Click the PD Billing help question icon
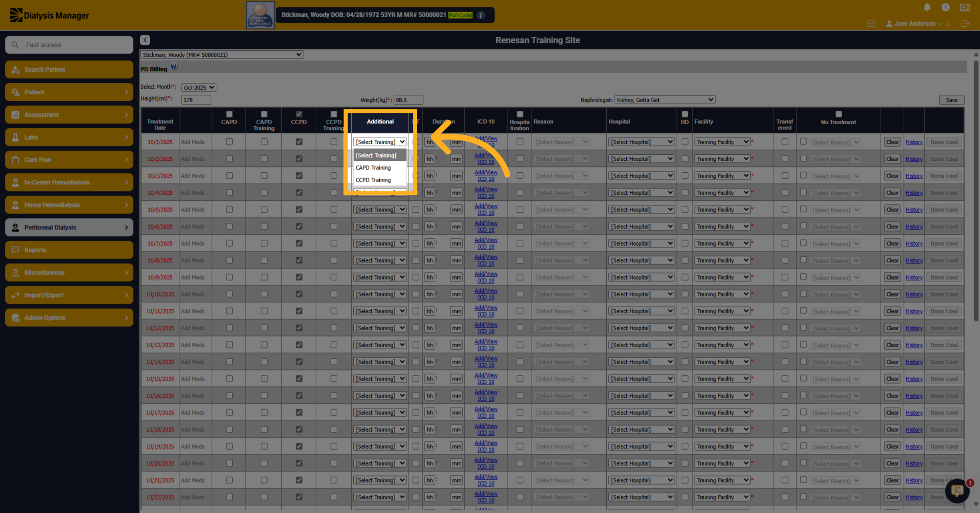This screenshot has width=980, height=513. click(x=174, y=67)
